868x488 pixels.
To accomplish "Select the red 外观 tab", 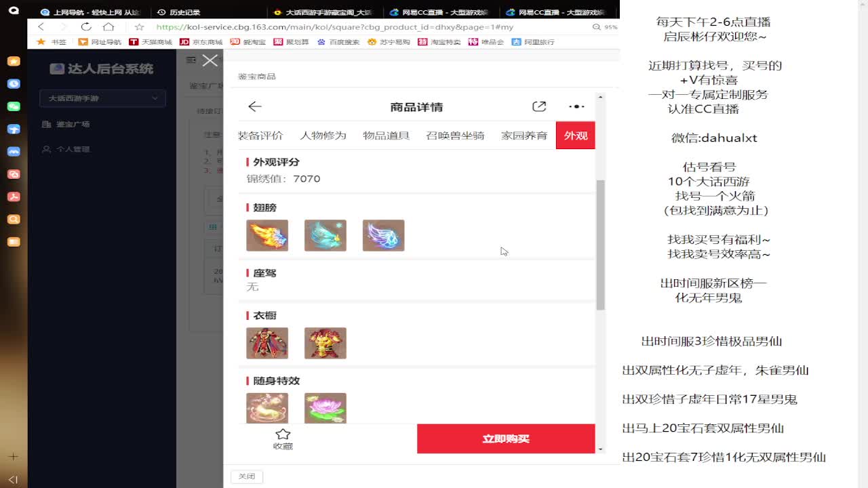I will pyautogui.click(x=576, y=136).
